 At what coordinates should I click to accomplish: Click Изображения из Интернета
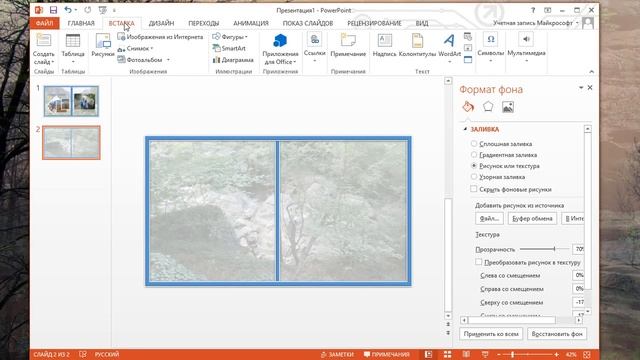pos(160,37)
